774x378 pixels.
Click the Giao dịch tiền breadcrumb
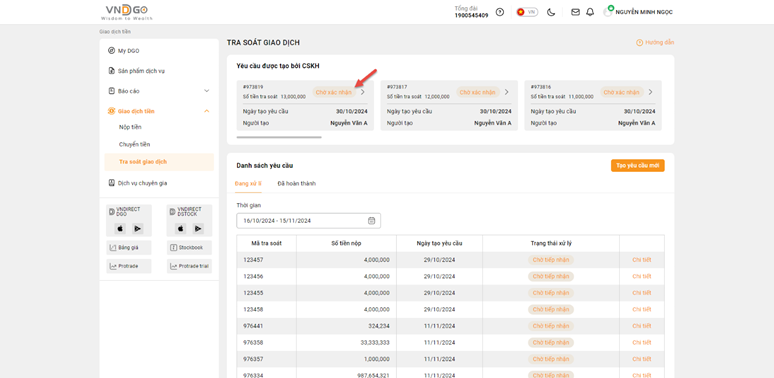[x=115, y=32]
